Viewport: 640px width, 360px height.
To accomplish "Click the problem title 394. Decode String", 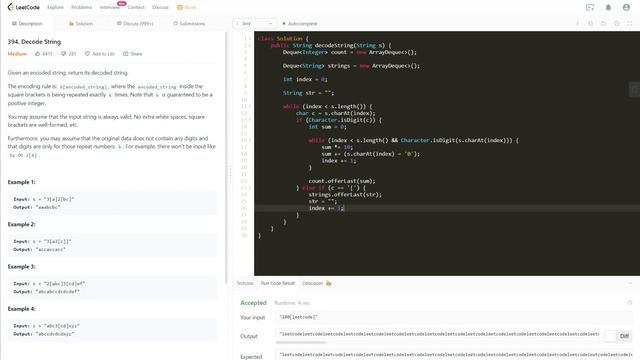I will pos(34,42).
